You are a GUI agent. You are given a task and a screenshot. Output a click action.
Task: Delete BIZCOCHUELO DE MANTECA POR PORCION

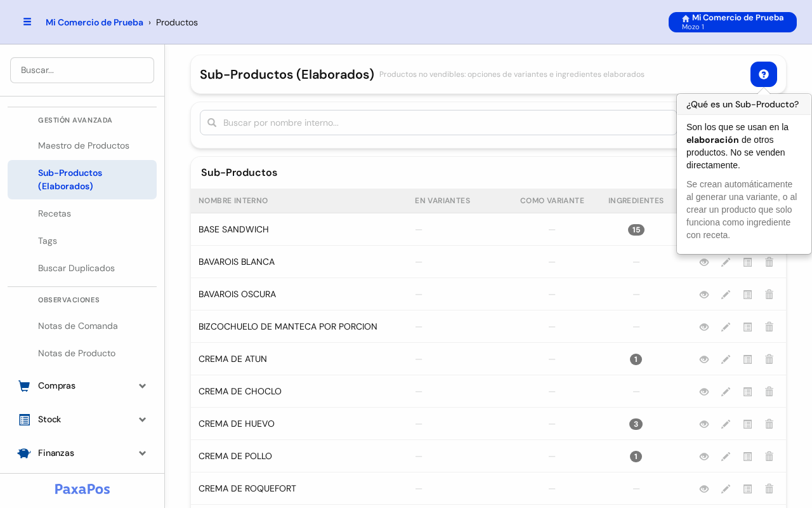(769, 327)
